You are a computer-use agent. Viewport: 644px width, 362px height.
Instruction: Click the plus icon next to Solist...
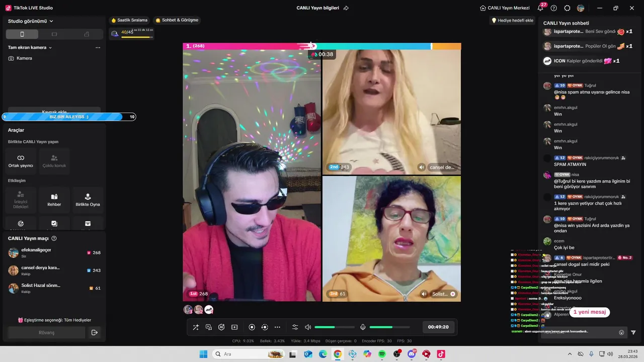click(x=453, y=294)
